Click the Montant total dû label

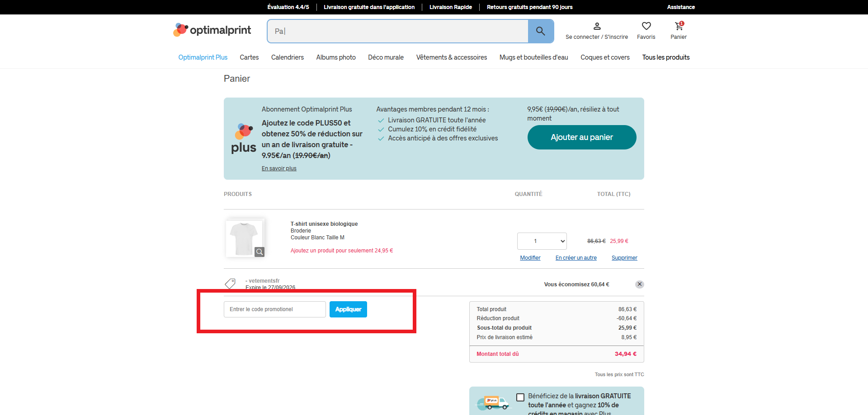point(498,354)
